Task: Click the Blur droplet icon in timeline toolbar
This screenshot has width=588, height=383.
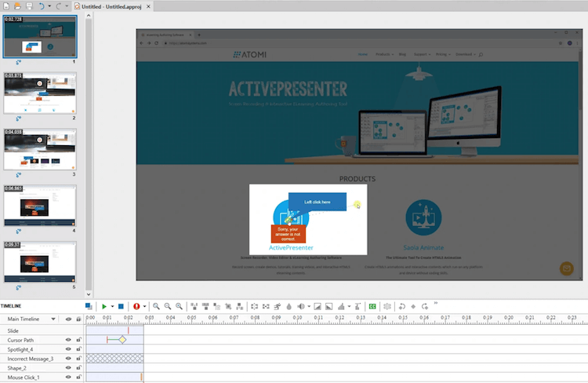Action: [289, 306]
